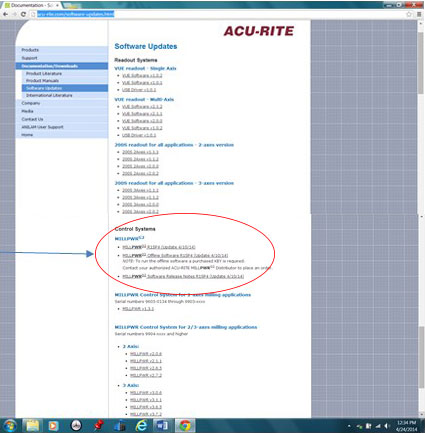The image size is (425, 434).
Task: Launch Internet Explorer from the taskbar
Action: pos(141,426)
